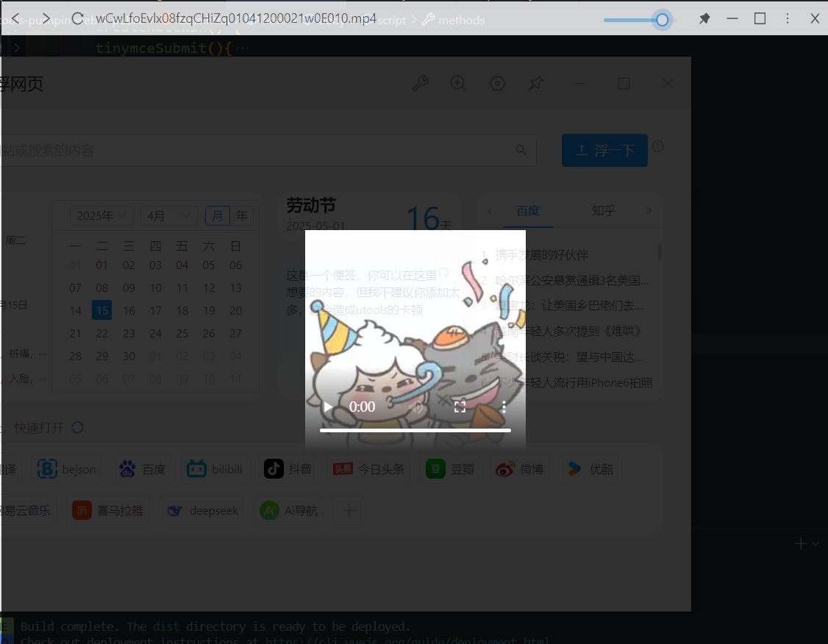This screenshot has height=644, width=828.
Task: Click the tinymceSubmit() code line in the editor
Action: pos(164,48)
